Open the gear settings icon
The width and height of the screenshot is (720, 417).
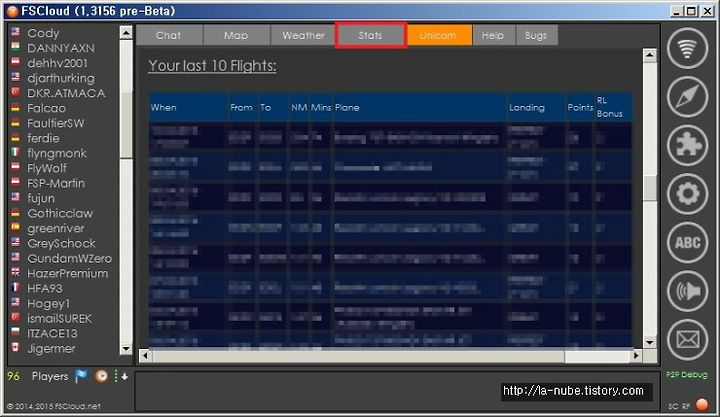pos(687,194)
